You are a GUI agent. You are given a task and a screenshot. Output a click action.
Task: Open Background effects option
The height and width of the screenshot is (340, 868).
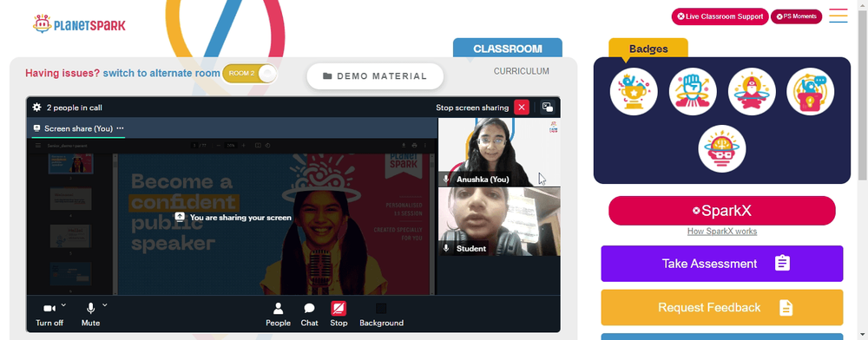(381, 315)
